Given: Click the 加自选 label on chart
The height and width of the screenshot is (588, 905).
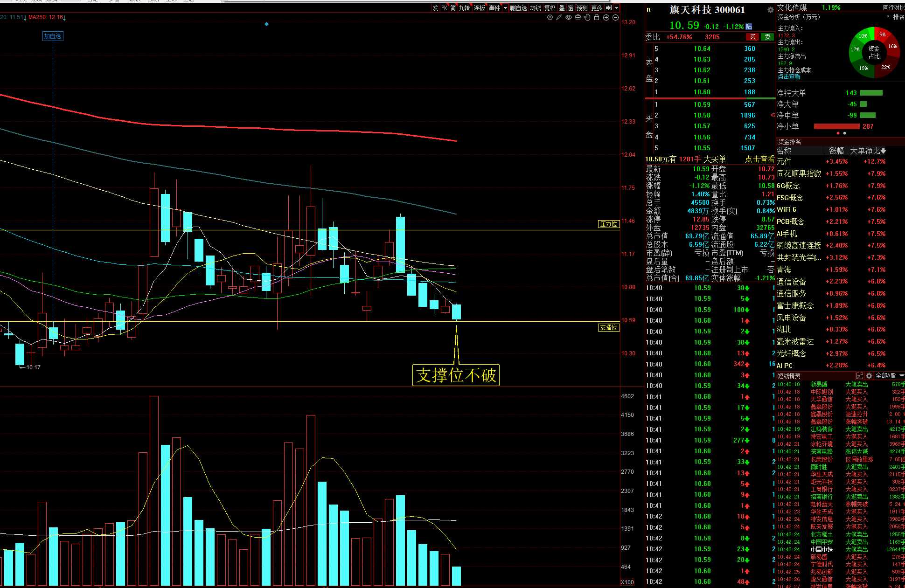Looking at the screenshot, I should 53,36.
